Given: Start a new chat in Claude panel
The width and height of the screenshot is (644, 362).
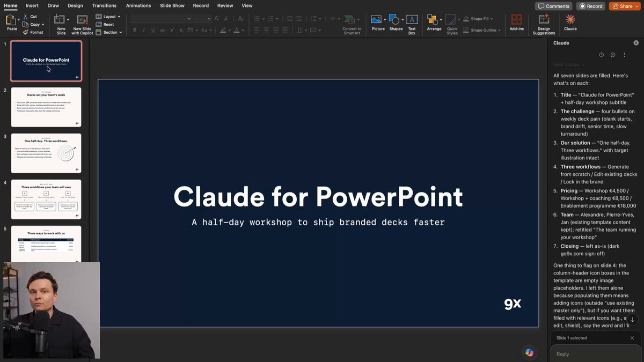Looking at the screenshot, I should (612, 55).
